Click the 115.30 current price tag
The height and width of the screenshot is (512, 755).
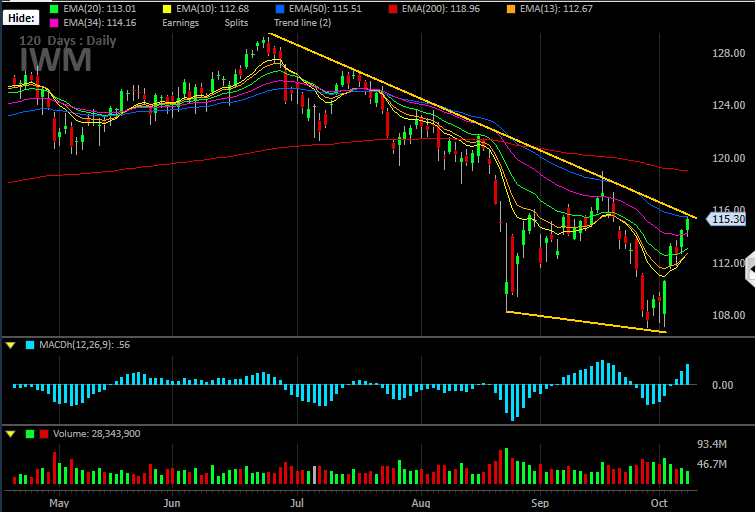[x=726, y=219]
